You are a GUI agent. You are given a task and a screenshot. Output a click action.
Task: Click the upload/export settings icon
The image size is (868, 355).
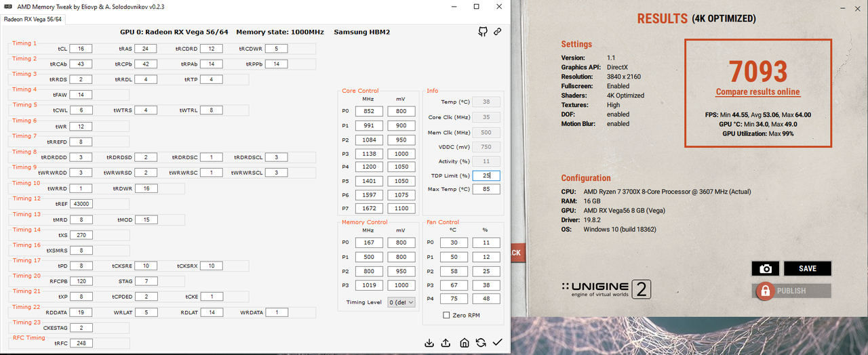click(x=446, y=343)
